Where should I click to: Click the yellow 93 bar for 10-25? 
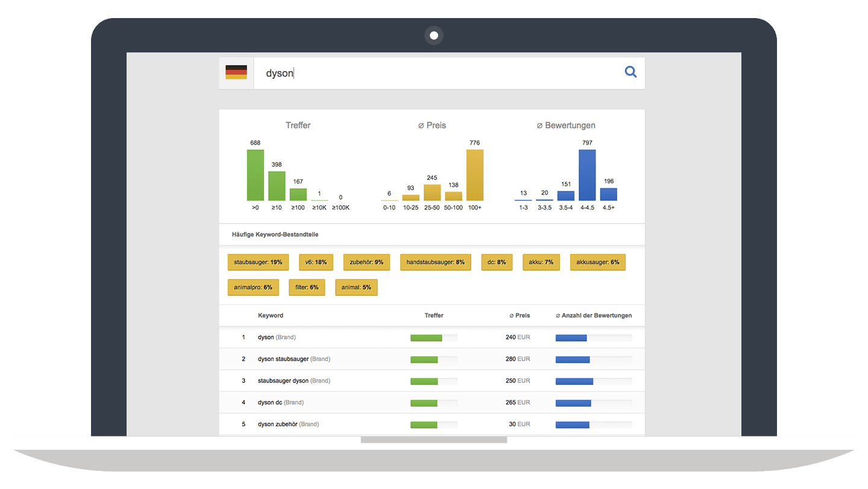point(410,198)
